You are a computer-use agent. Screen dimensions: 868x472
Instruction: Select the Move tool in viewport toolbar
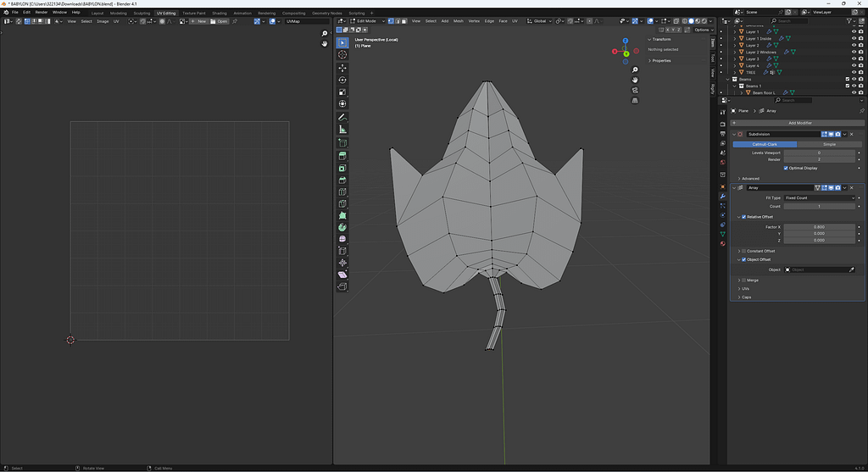coord(342,68)
